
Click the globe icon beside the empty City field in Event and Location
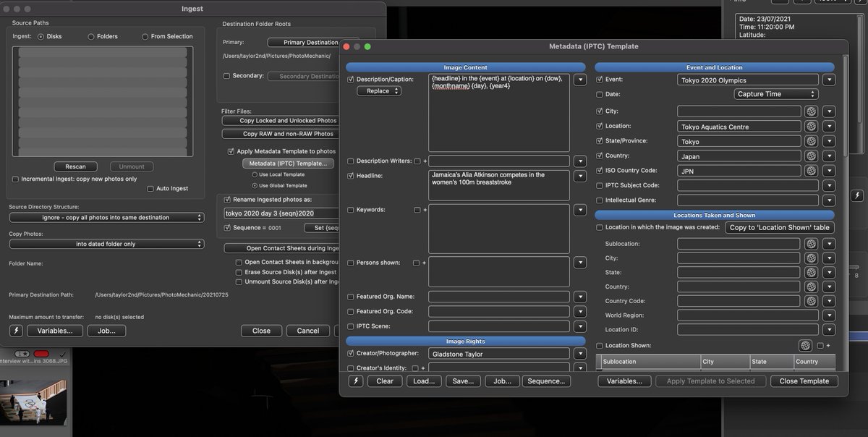coord(811,111)
